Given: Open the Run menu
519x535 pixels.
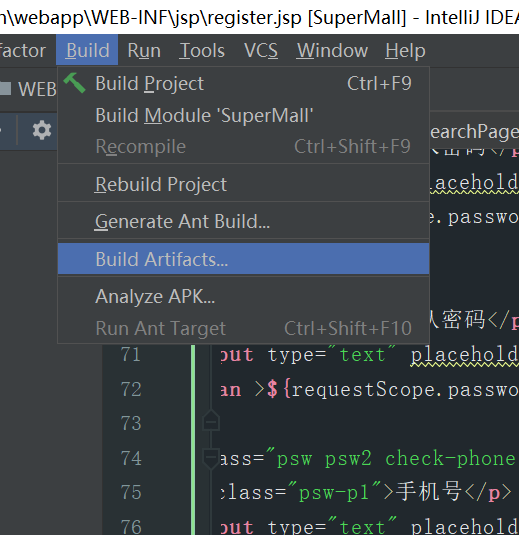Looking at the screenshot, I should 144,50.
